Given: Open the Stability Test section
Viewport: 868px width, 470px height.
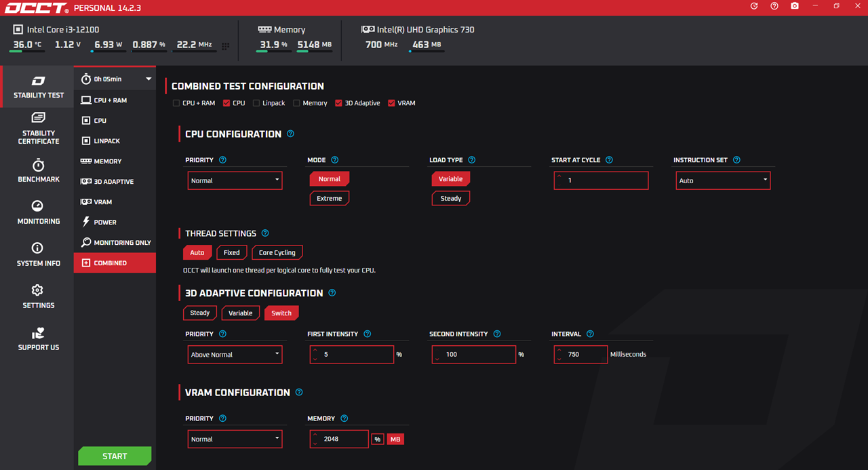Looking at the screenshot, I should pos(39,87).
